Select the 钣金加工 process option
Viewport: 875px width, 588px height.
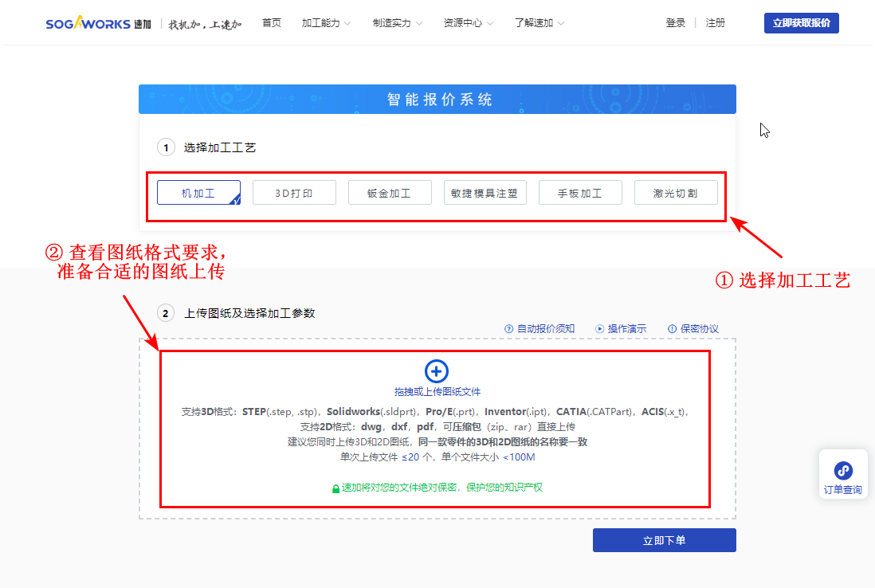pyautogui.click(x=390, y=192)
